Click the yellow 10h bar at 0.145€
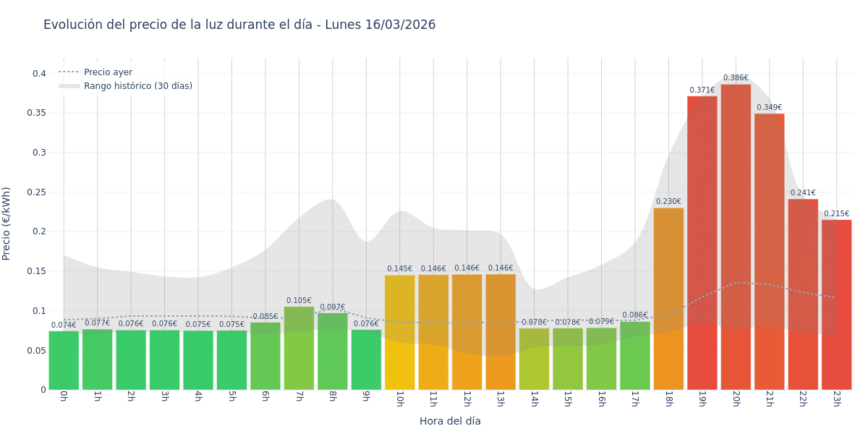 (x=400, y=333)
